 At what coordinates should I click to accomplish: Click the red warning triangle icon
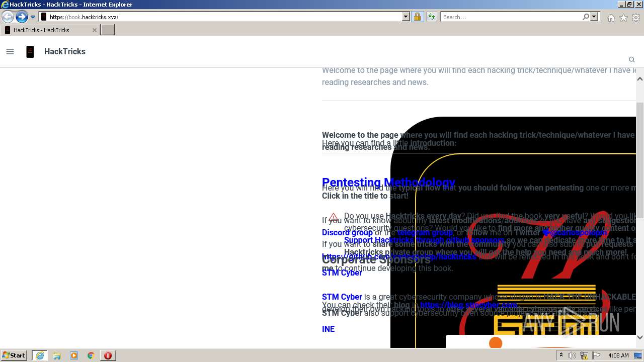tap(333, 218)
